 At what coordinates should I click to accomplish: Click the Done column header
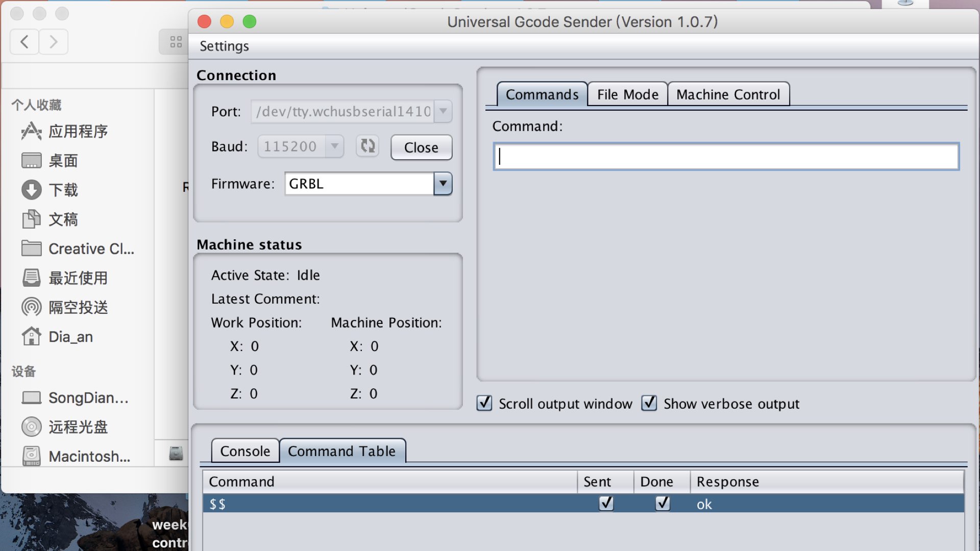pos(662,482)
